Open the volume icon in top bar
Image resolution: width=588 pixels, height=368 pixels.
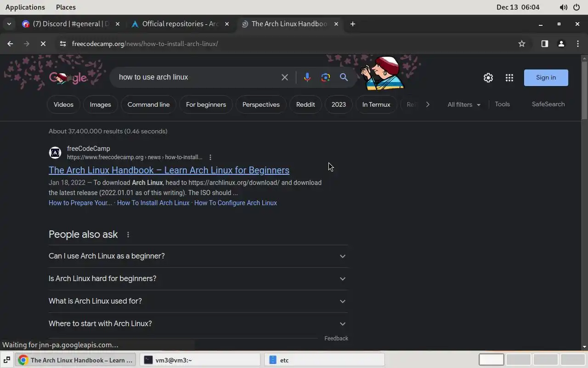563,7
